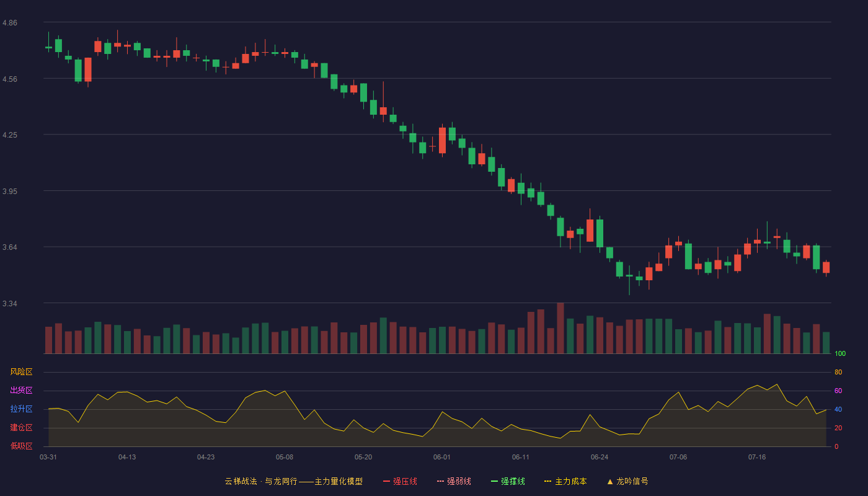The width and height of the screenshot is (868, 496).
Task: Select the 07-16 date label
Action: click(757, 457)
